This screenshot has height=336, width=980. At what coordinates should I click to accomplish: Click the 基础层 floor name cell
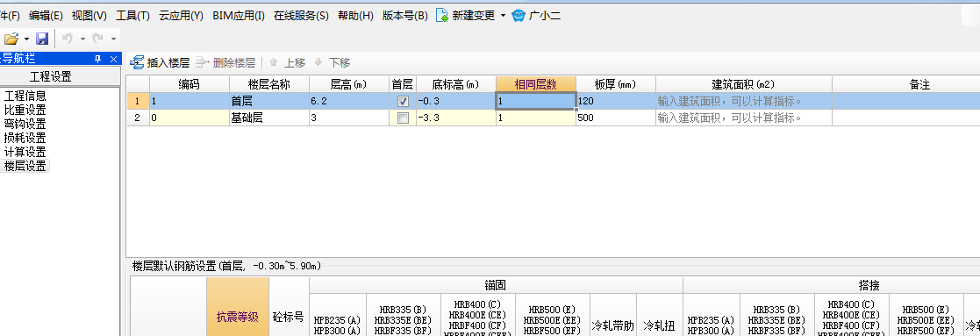click(x=268, y=118)
